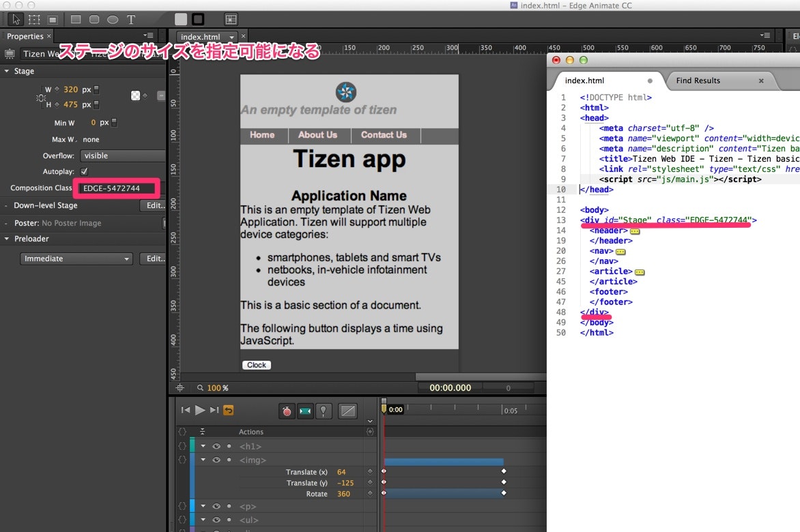800x532 pixels.
Task: Select the Rounded Rectangle tool
Action: (94, 19)
